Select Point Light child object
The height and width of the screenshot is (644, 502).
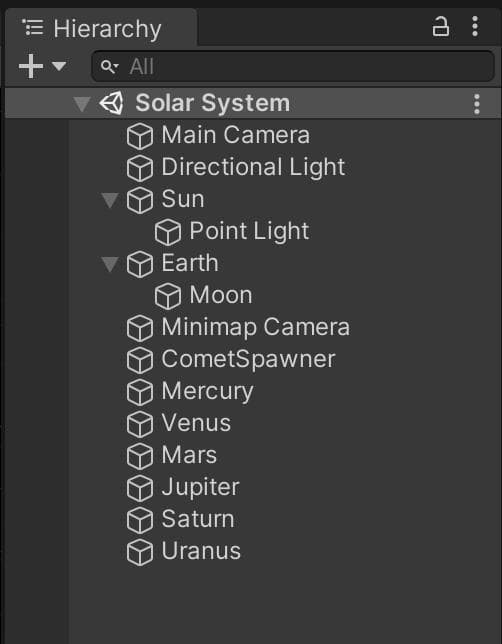(249, 231)
